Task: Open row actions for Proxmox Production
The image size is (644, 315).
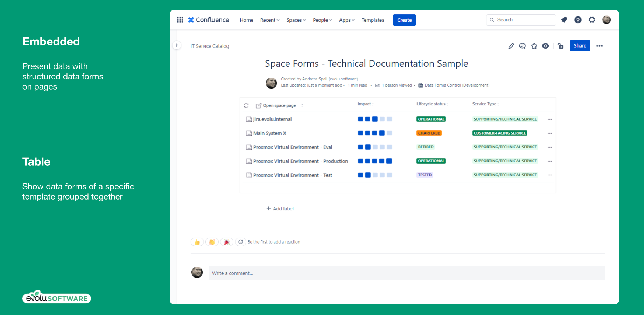Action: [550, 161]
